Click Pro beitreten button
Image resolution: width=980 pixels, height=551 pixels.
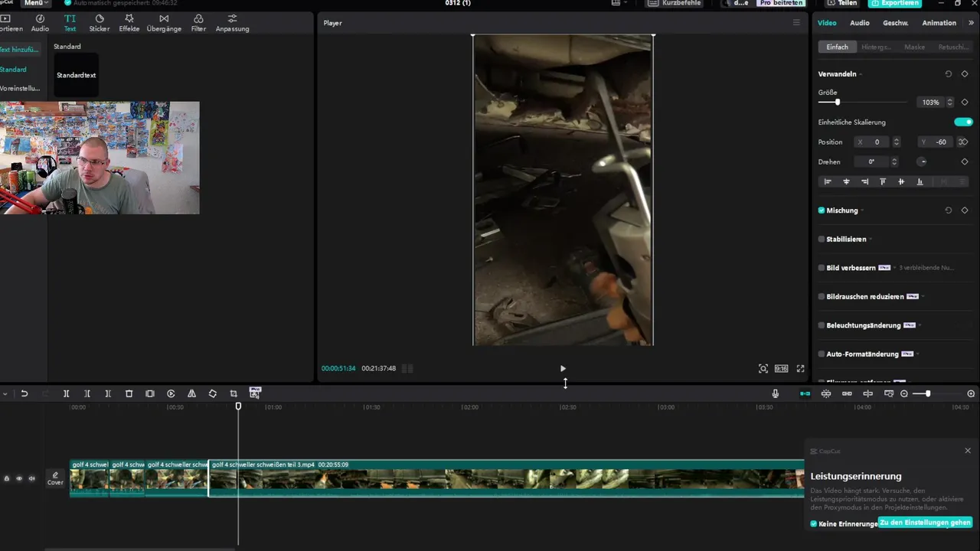[781, 3]
